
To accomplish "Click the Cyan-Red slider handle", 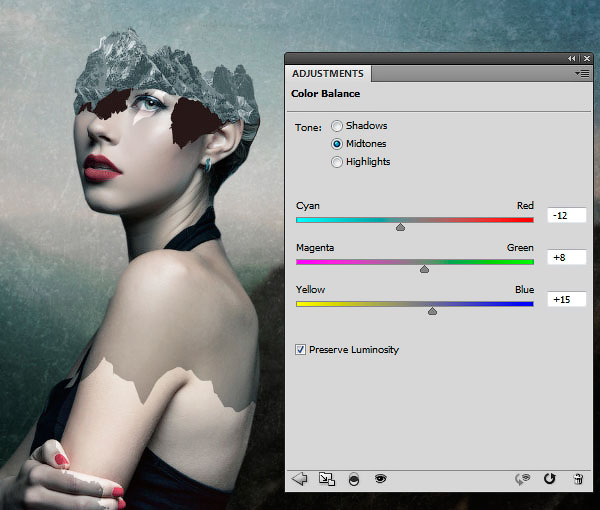I will click(400, 227).
